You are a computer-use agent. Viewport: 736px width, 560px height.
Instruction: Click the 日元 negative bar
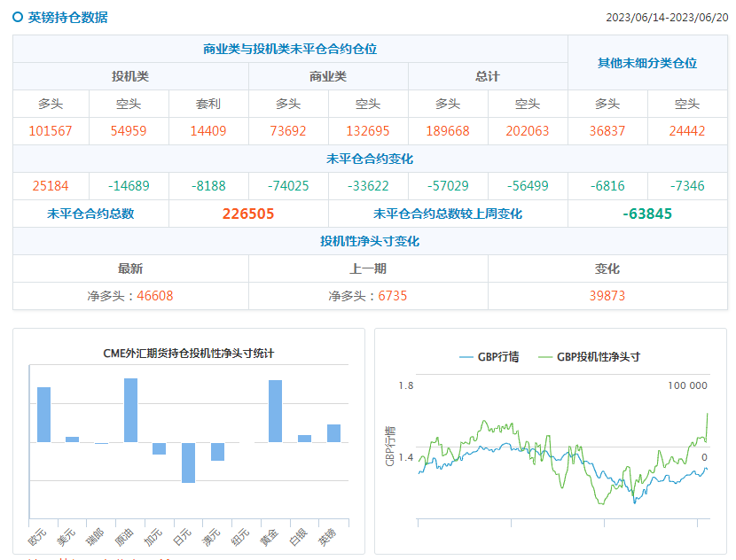tap(188, 462)
